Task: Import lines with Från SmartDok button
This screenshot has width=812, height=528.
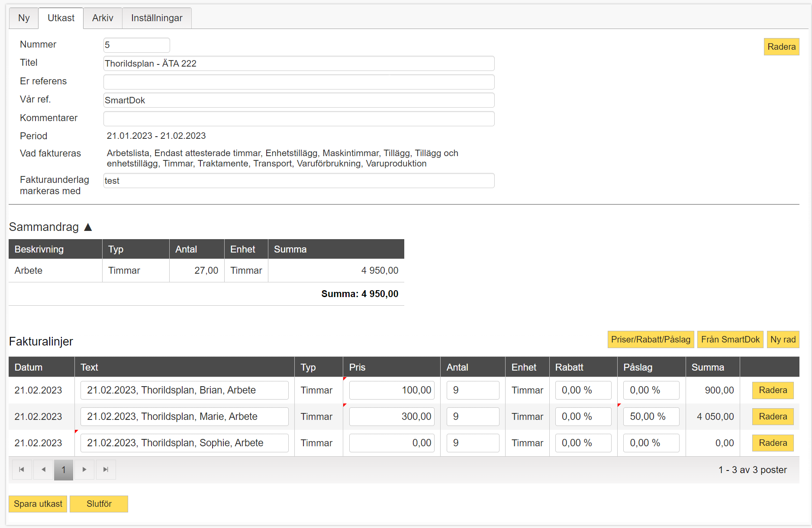Action: (x=730, y=339)
